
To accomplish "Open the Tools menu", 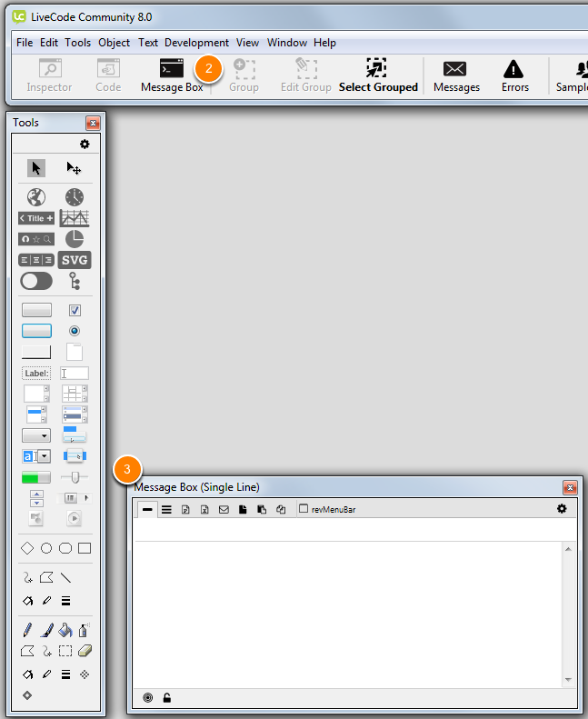I will point(77,43).
